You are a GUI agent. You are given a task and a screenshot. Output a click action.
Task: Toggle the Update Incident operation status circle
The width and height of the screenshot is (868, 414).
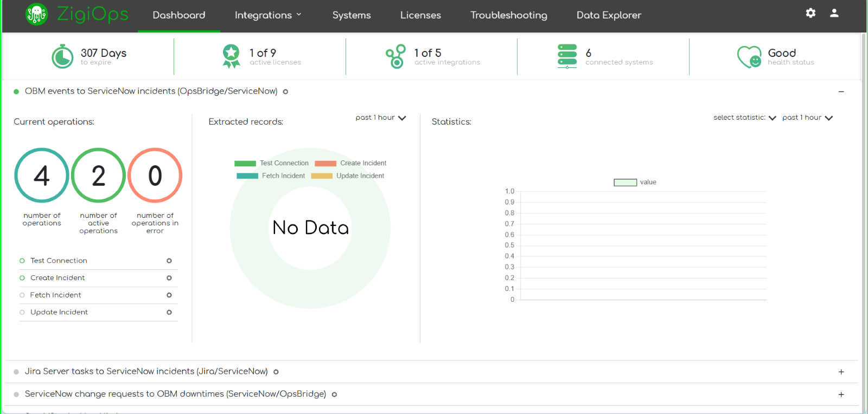[22, 312]
